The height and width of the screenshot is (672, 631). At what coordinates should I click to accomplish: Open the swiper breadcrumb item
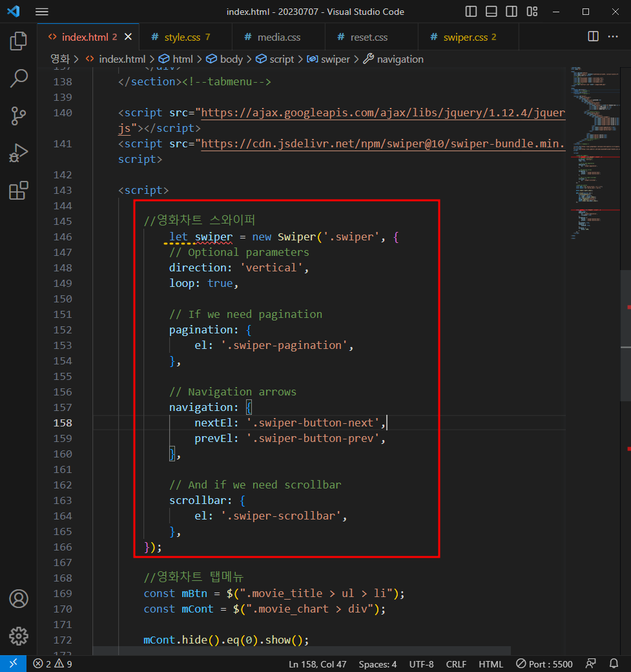pos(329,59)
